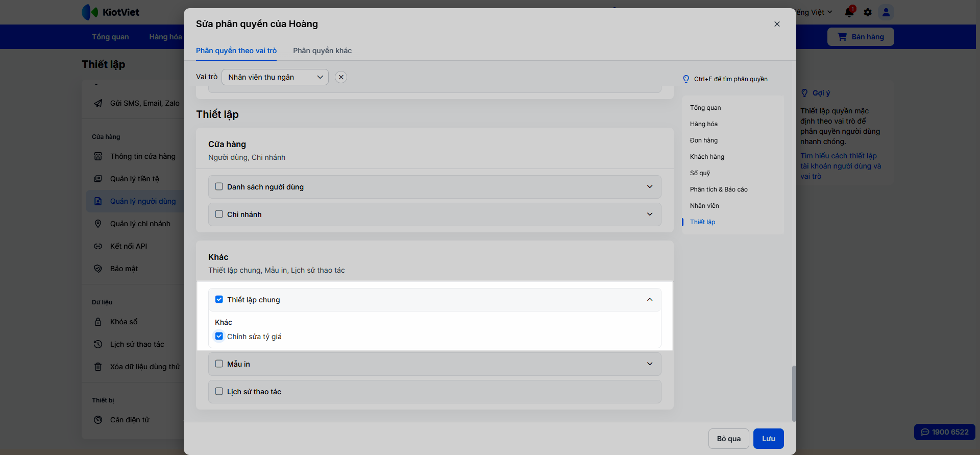Image resolution: width=980 pixels, height=455 pixels.
Task: Collapse the Thiết lập chung section
Action: tap(650, 300)
